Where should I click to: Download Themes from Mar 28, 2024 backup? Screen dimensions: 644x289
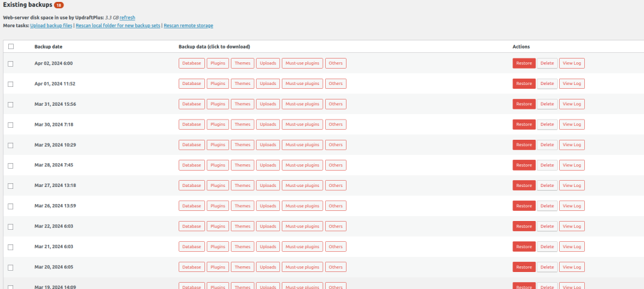point(242,165)
